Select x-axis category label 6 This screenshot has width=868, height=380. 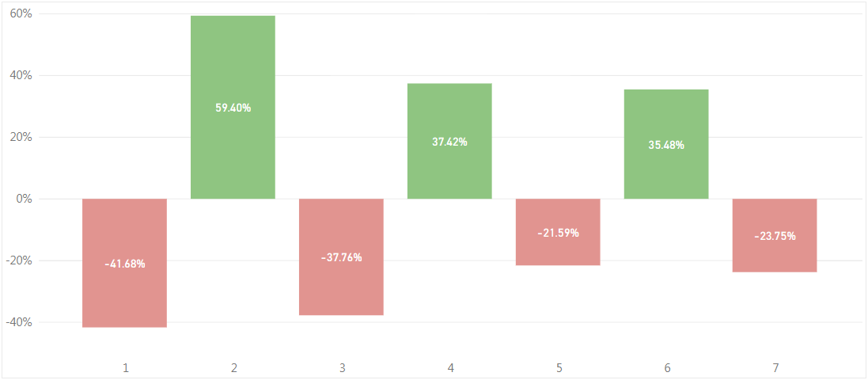point(667,368)
